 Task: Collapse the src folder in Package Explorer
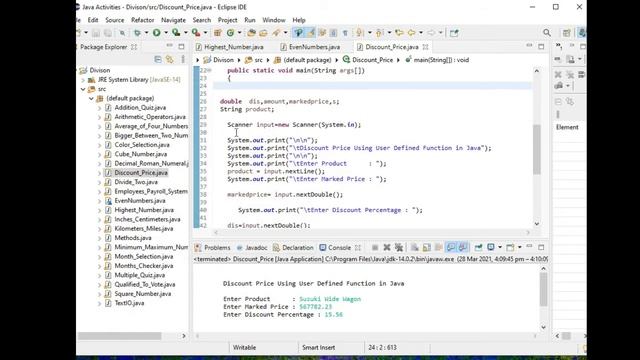pyautogui.click(x=83, y=89)
